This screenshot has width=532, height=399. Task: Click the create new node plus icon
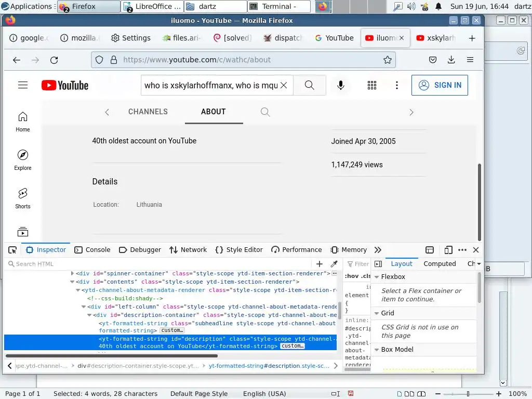click(320, 264)
